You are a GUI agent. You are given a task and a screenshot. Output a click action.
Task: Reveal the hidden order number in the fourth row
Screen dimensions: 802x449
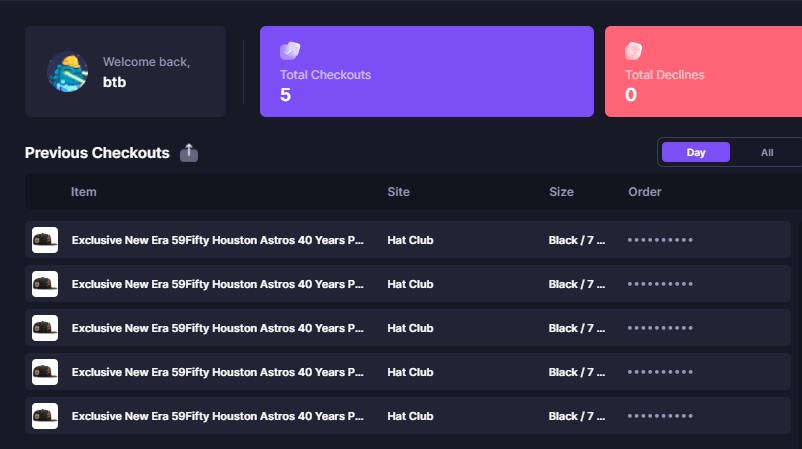tap(660, 372)
